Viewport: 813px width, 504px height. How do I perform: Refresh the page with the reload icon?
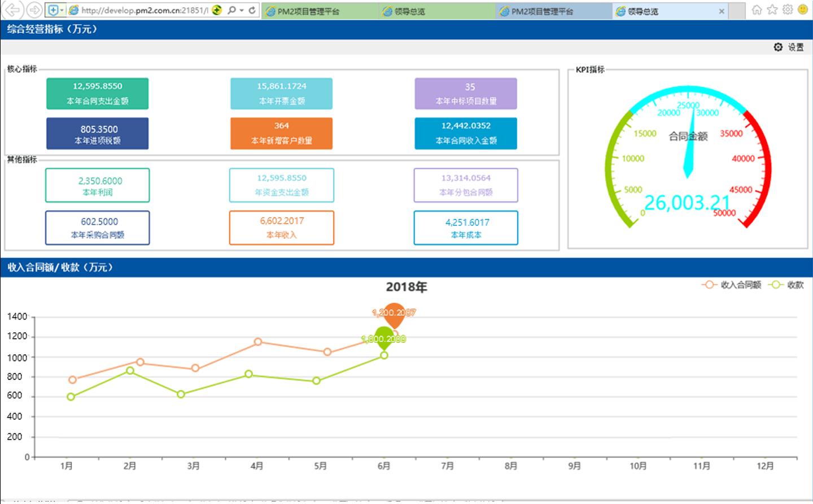point(252,10)
